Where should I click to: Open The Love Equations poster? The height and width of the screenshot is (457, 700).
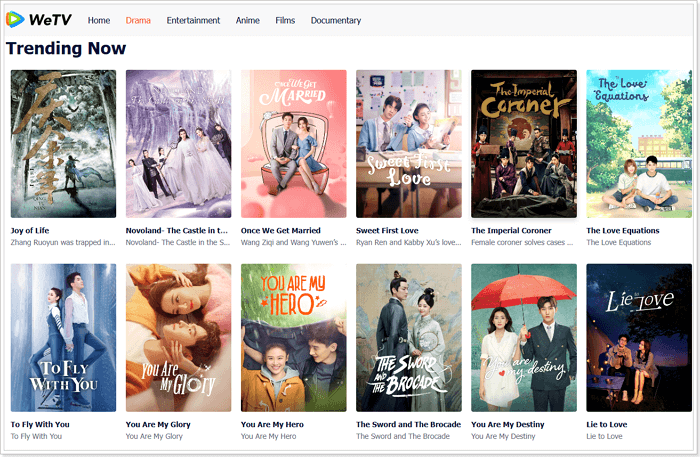(x=639, y=143)
